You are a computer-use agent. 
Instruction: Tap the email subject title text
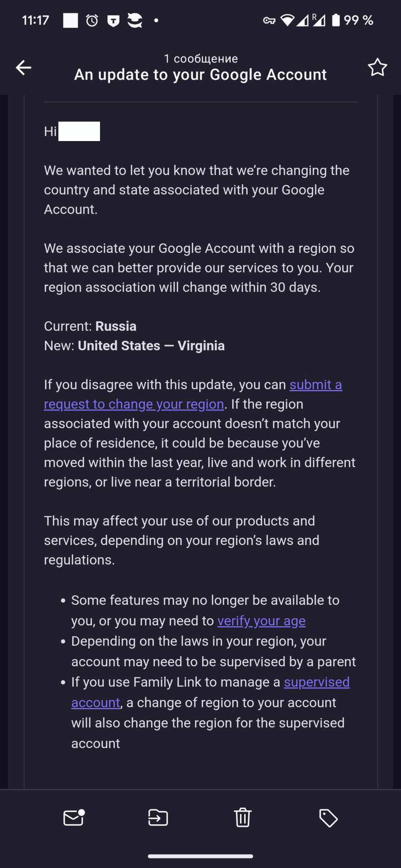tap(200, 75)
